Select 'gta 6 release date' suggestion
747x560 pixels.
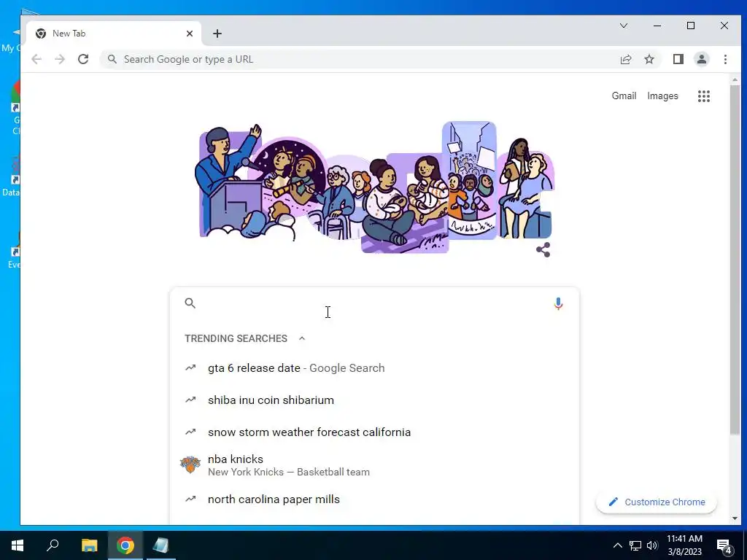[374, 368]
